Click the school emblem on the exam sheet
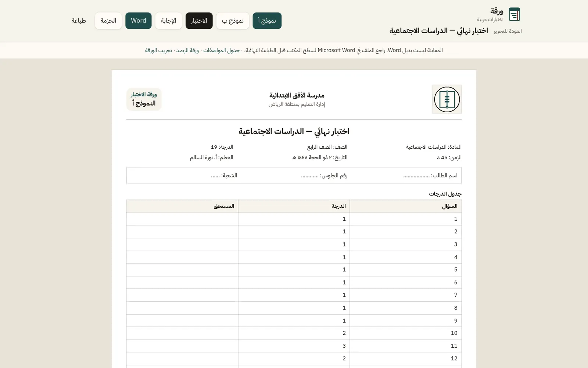The image size is (588, 368). [x=447, y=99]
